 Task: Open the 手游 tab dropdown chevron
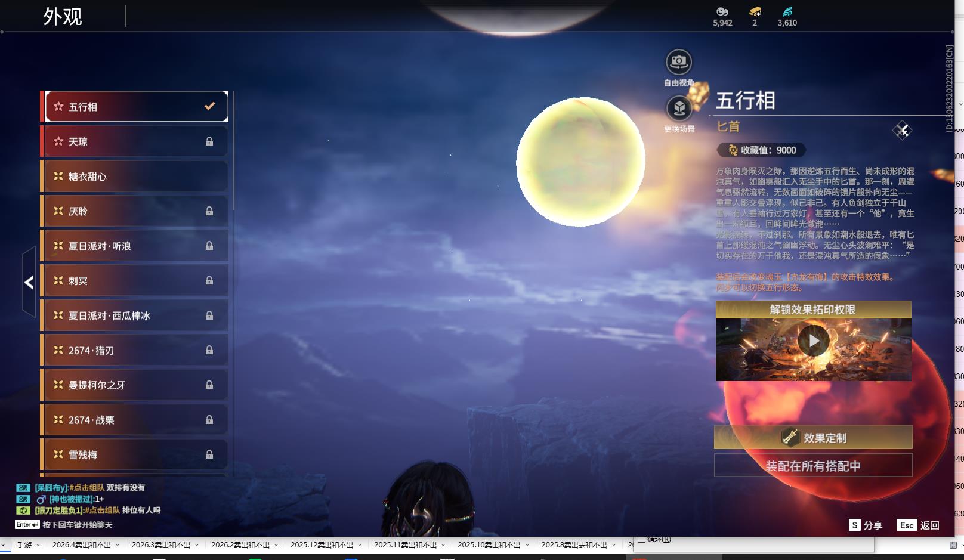click(39, 544)
